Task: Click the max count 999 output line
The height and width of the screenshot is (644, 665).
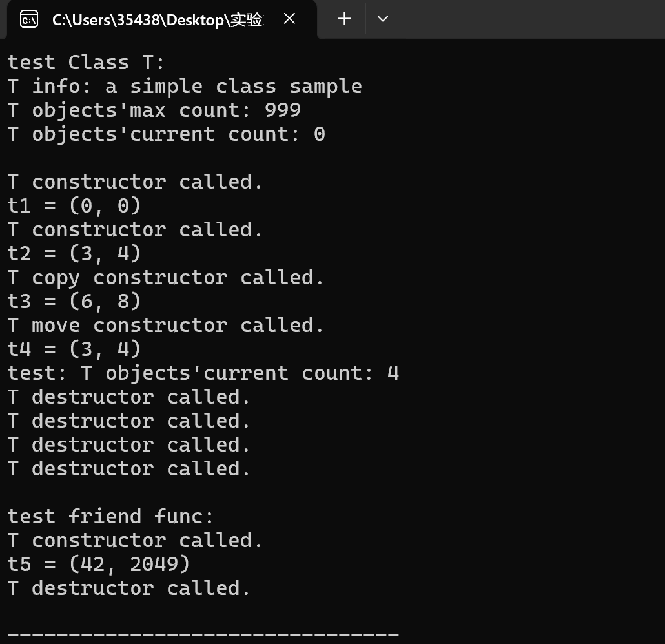Action: pos(154,110)
